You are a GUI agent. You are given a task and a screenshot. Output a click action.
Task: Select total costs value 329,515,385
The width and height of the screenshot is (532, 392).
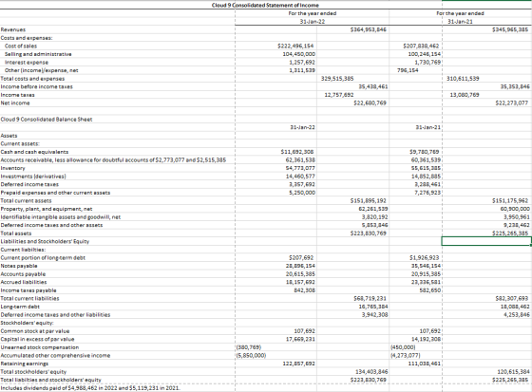click(x=337, y=79)
